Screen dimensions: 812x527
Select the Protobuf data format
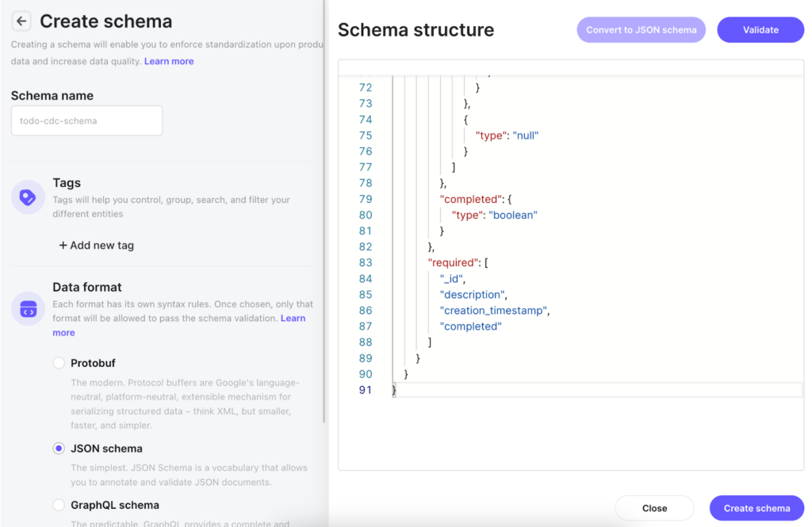[59, 362]
